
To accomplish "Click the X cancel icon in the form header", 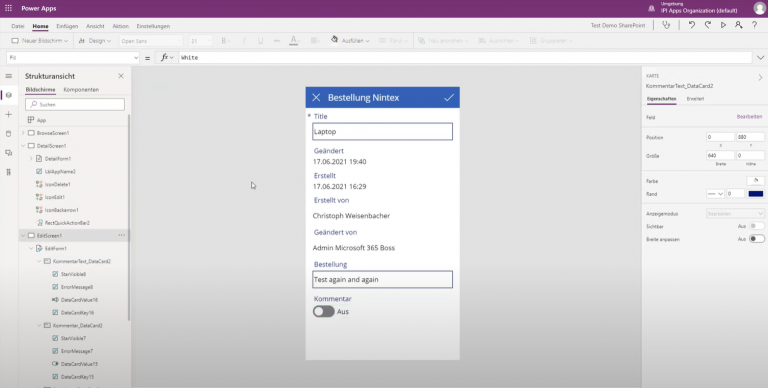I will [316, 97].
